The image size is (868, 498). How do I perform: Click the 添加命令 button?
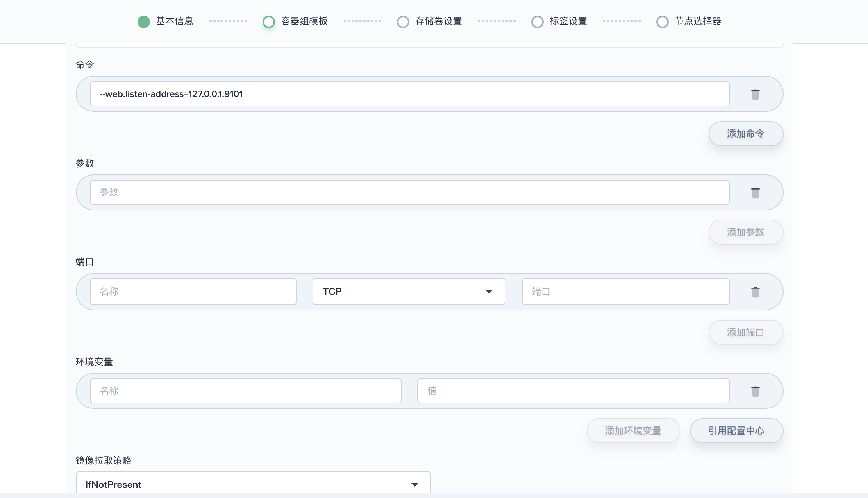pyautogui.click(x=746, y=134)
